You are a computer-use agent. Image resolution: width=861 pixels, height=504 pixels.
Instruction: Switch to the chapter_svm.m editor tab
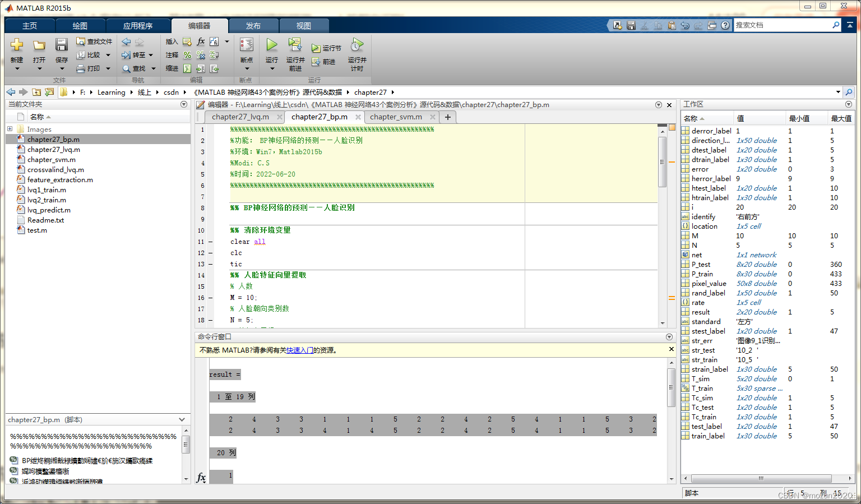tap(396, 117)
